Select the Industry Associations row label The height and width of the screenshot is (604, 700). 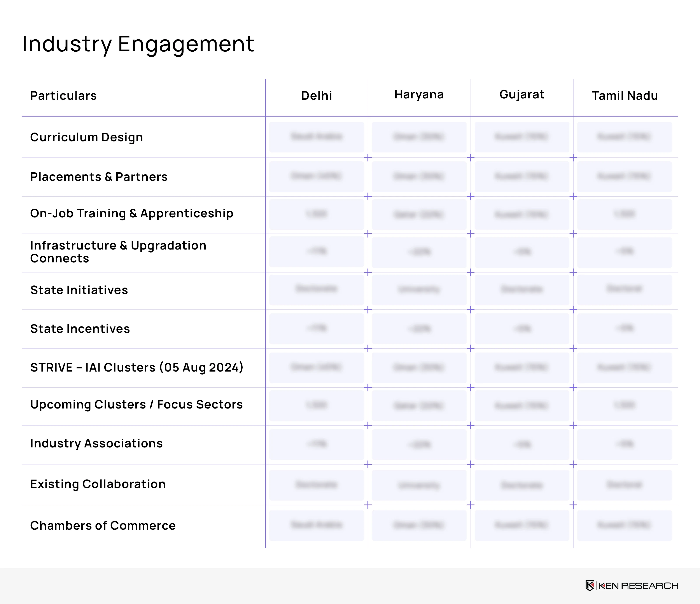96,443
